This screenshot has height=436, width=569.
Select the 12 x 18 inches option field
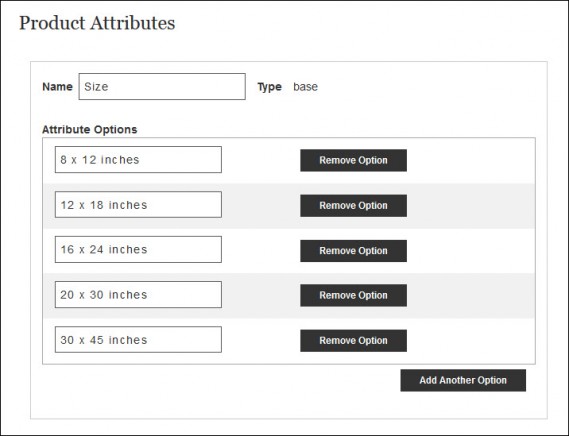[138, 205]
